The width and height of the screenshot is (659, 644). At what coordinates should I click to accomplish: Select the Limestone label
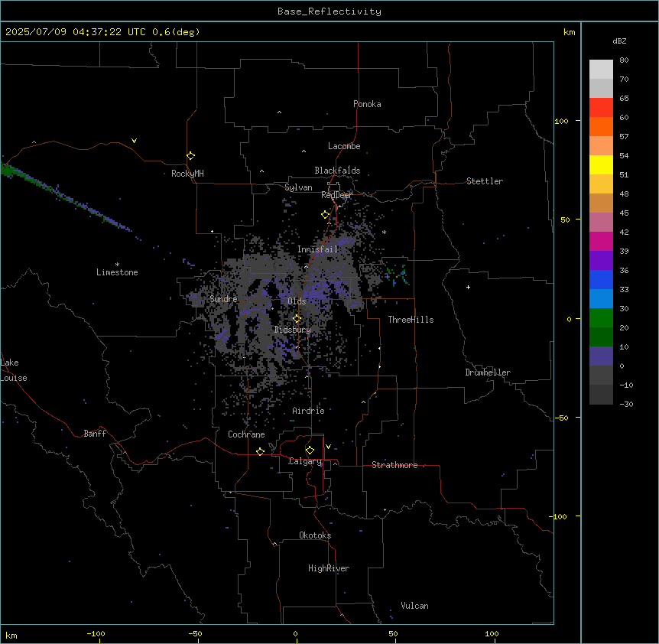click(x=117, y=272)
